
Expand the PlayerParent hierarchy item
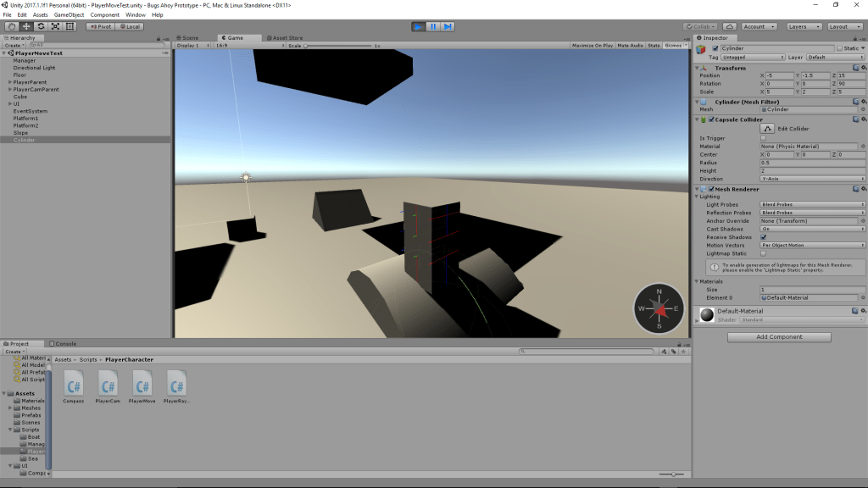click(10, 82)
